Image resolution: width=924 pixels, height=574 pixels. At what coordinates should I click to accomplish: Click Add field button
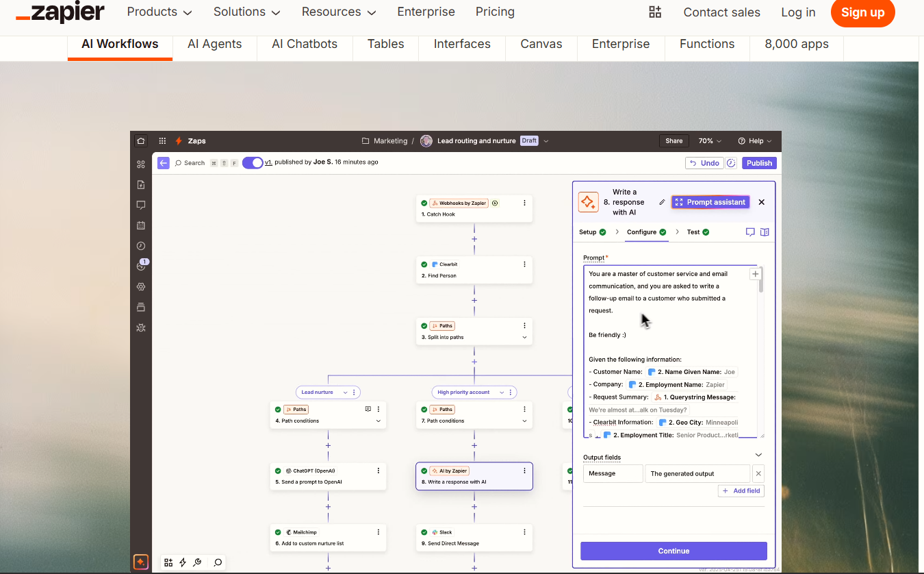point(741,490)
